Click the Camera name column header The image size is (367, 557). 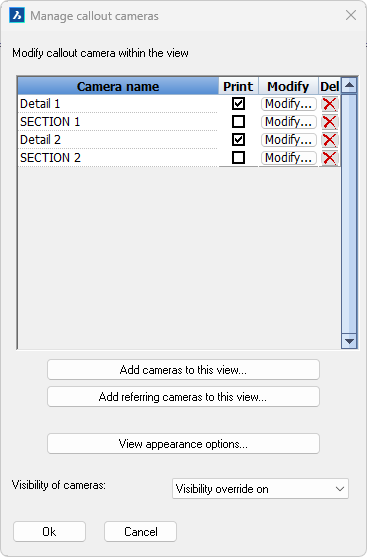(x=118, y=86)
